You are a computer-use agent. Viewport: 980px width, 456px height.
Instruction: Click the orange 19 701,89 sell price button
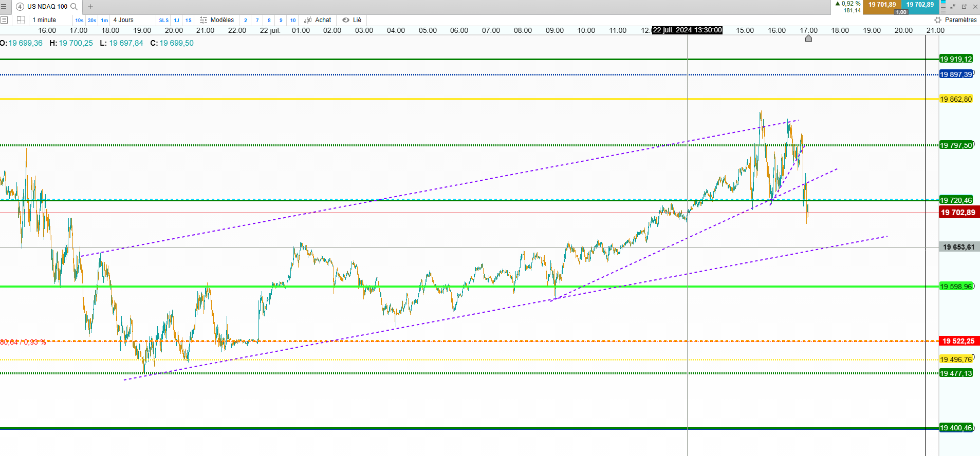[x=882, y=5]
